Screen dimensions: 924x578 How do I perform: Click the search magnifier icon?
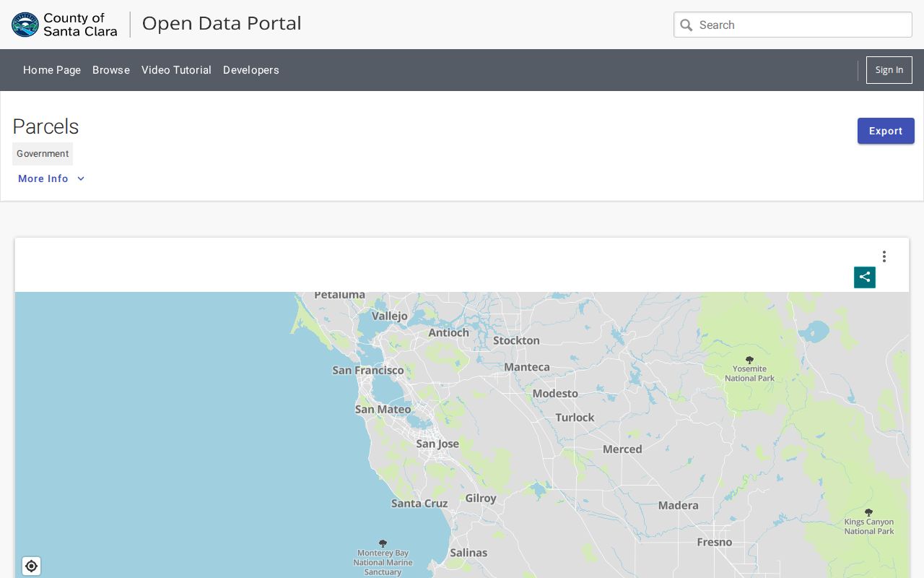687,25
